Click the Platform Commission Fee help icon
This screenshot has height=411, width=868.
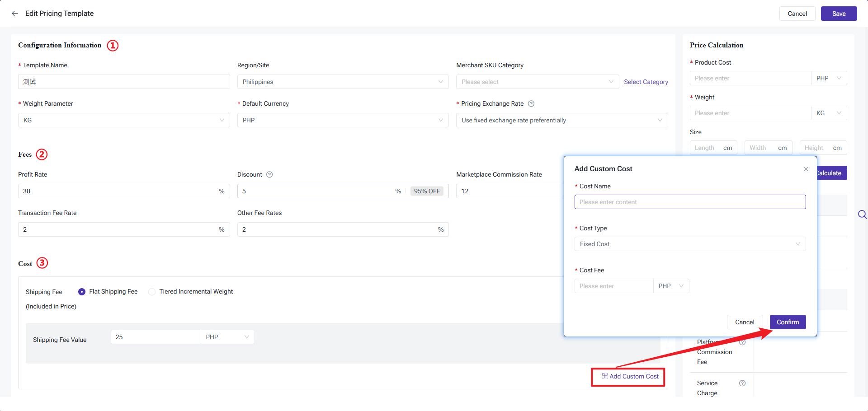coord(742,342)
